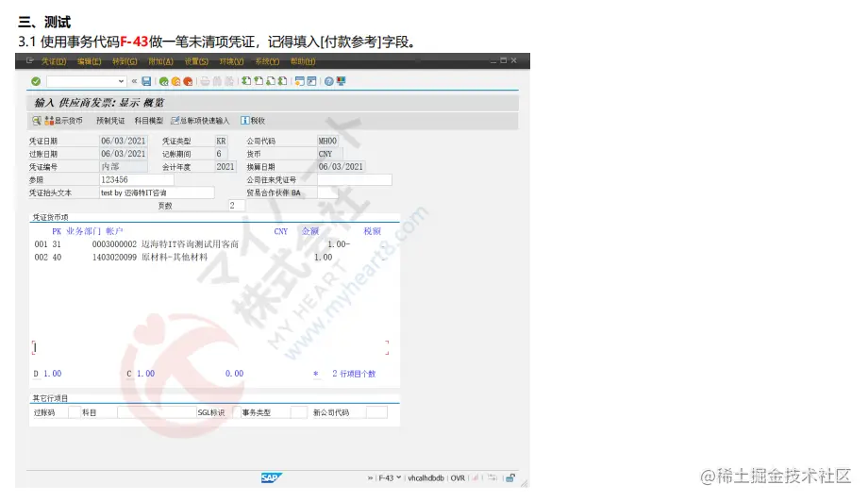
Task: Open the command field dropdown arrow
Action: tap(121, 81)
